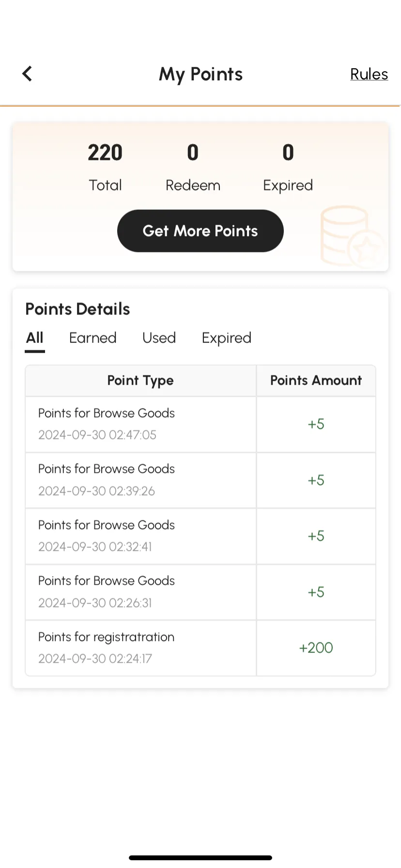The image size is (401, 868).
Task: Click the Points Amount column header
Action: 316,381
